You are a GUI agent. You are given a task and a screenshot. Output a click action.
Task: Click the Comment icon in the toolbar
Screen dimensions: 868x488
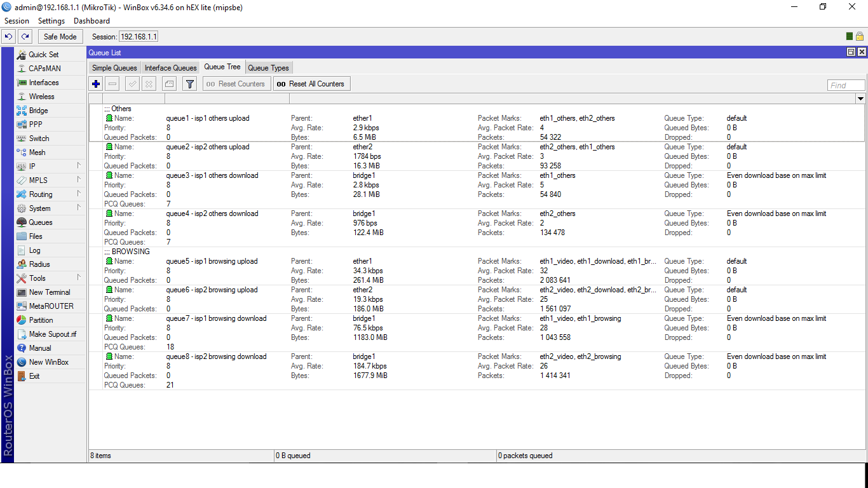[169, 84]
